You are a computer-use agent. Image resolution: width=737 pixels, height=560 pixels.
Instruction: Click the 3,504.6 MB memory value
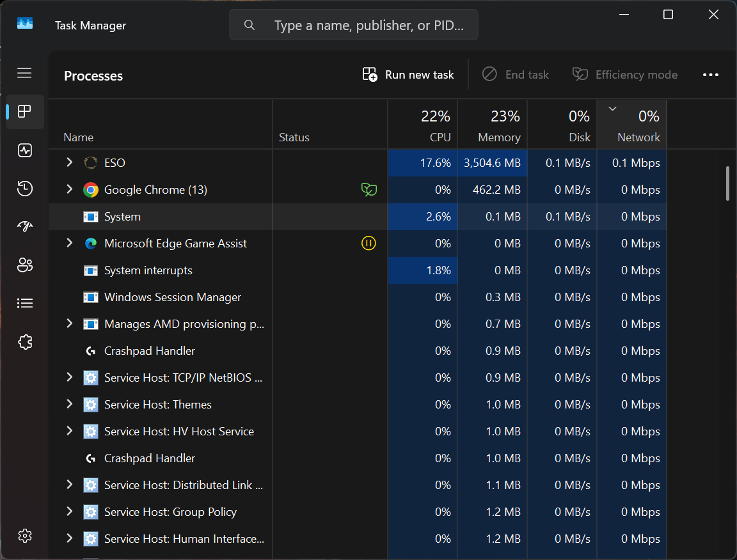click(x=492, y=163)
